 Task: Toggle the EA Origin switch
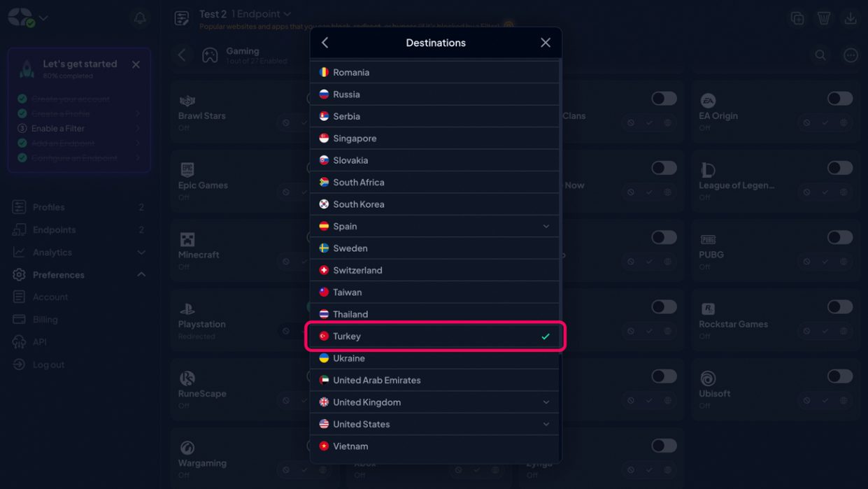[839, 99]
